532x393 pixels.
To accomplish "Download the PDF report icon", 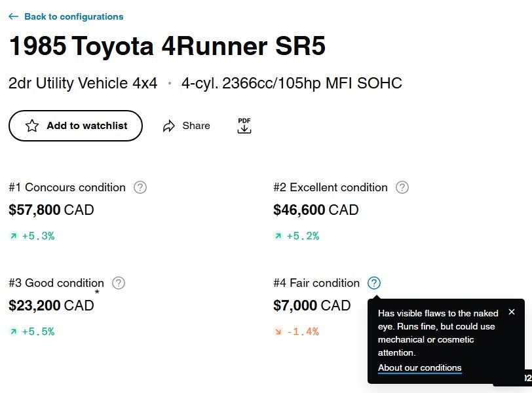I will point(244,126).
